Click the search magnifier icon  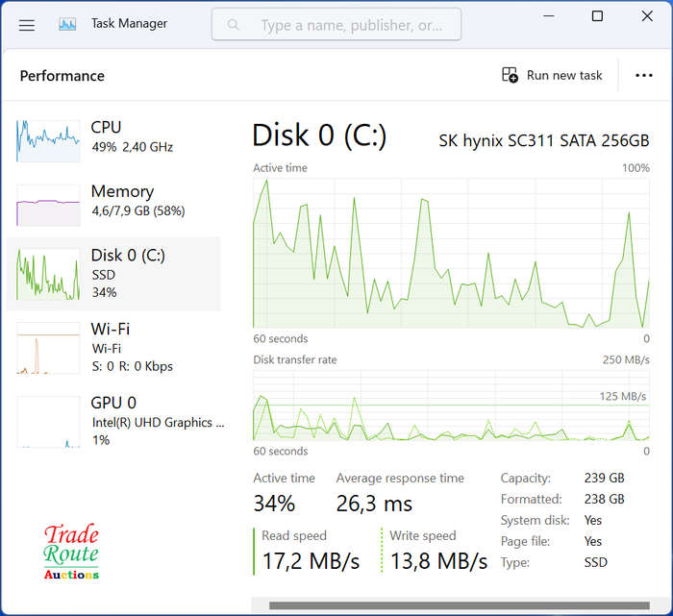233,25
